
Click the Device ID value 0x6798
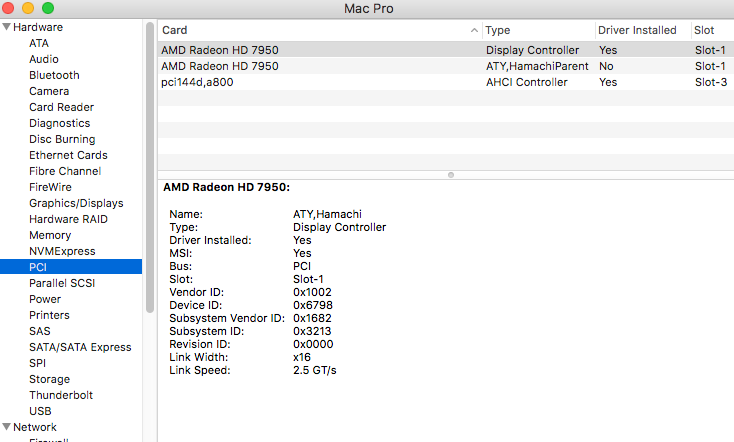313,305
